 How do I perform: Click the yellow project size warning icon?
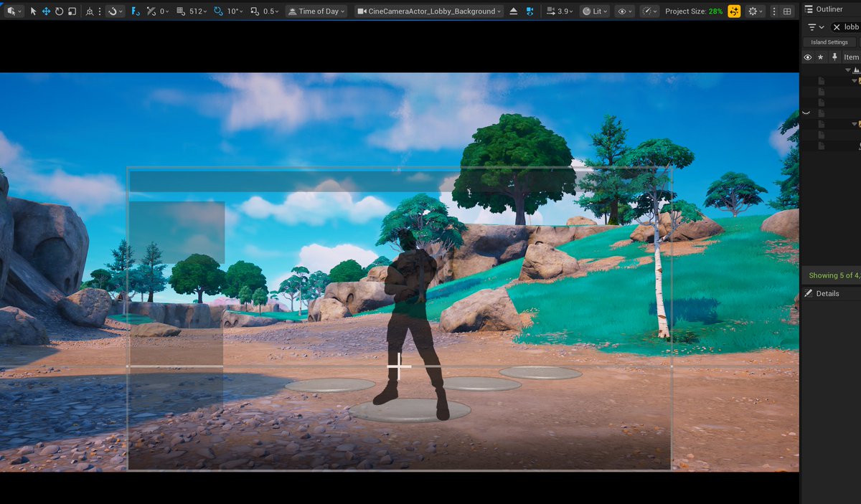734,11
